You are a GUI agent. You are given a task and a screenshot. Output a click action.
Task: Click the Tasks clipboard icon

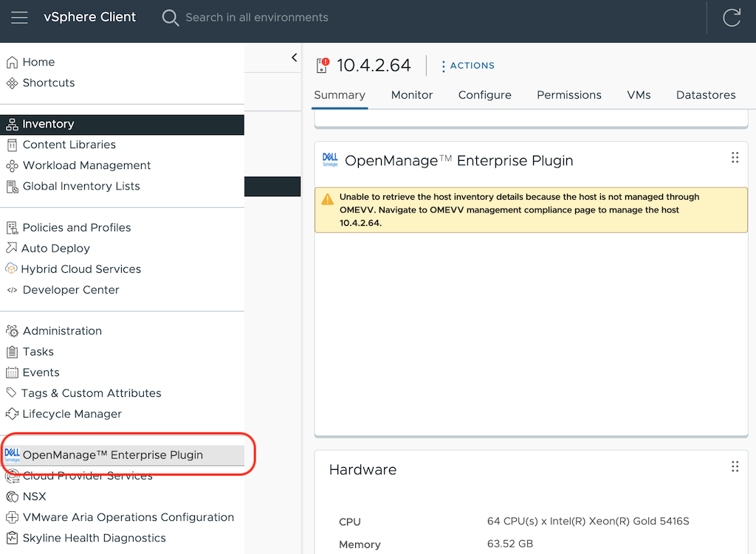point(12,352)
